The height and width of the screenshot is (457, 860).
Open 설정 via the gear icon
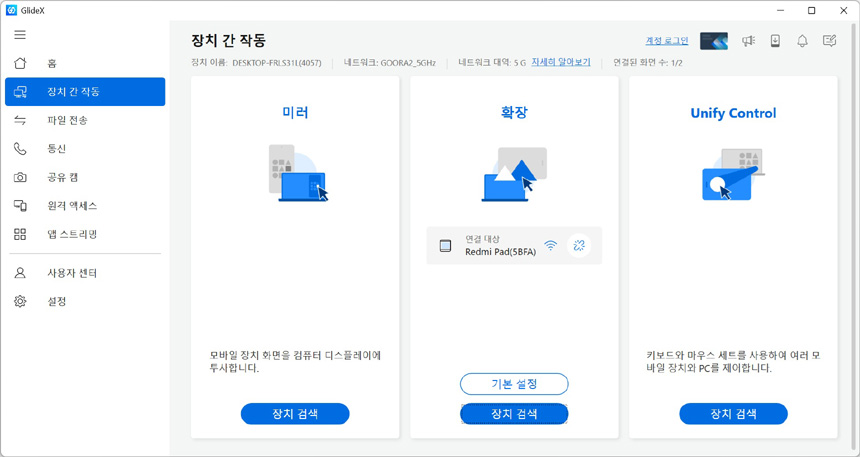click(x=20, y=301)
